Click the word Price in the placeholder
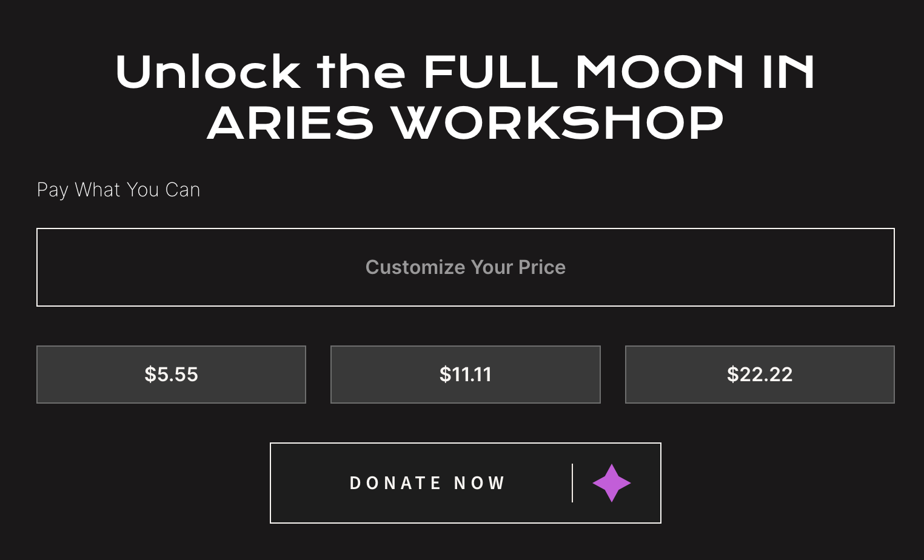924x560 pixels. coord(542,267)
